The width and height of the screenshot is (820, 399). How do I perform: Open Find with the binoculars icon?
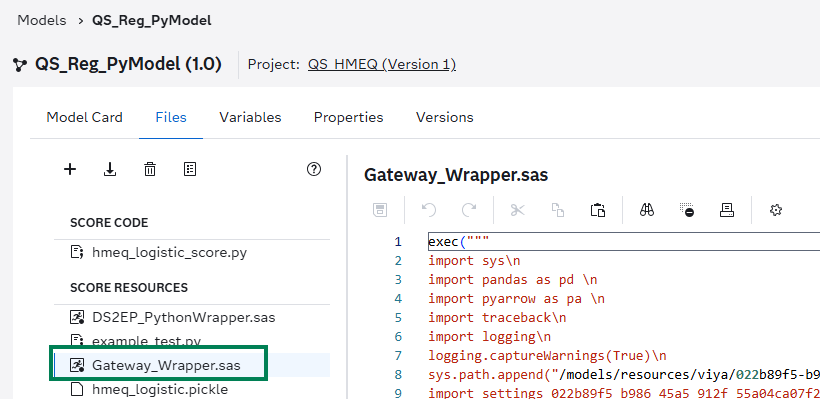point(647,210)
